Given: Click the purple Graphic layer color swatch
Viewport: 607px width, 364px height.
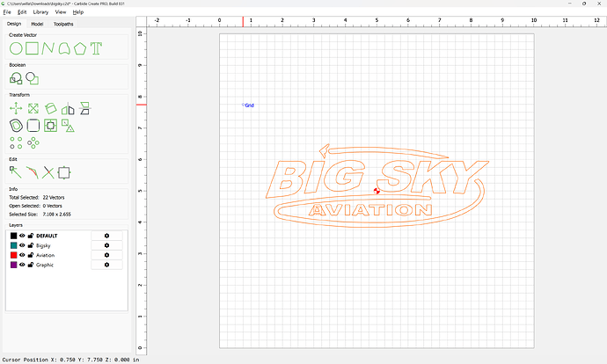Looking at the screenshot, I should click(x=13, y=265).
